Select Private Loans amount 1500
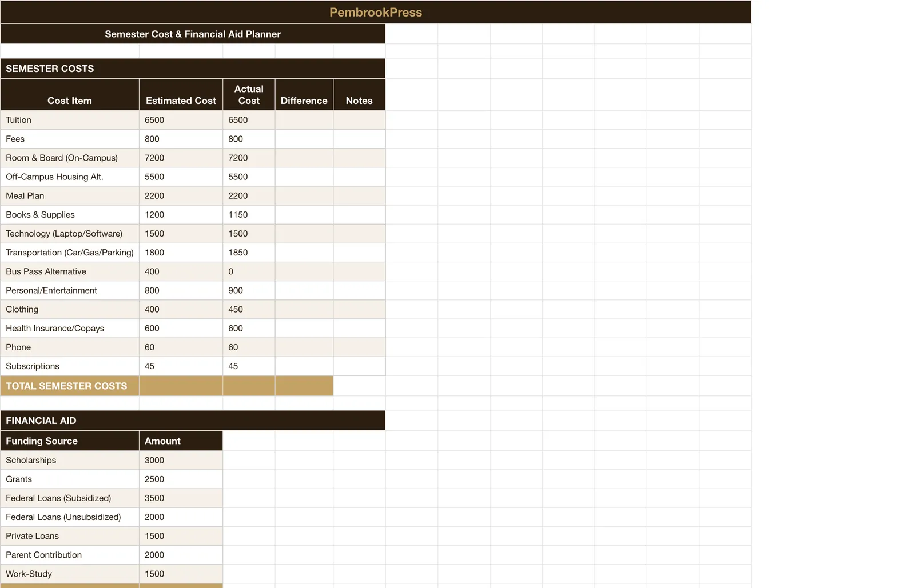Image resolution: width=915 pixels, height=588 pixels. click(x=181, y=535)
